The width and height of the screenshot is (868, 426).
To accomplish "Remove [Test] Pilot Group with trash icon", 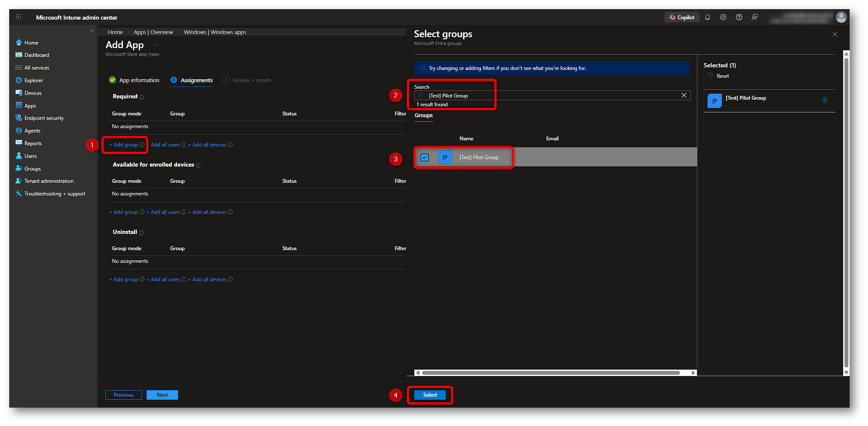I will (825, 100).
